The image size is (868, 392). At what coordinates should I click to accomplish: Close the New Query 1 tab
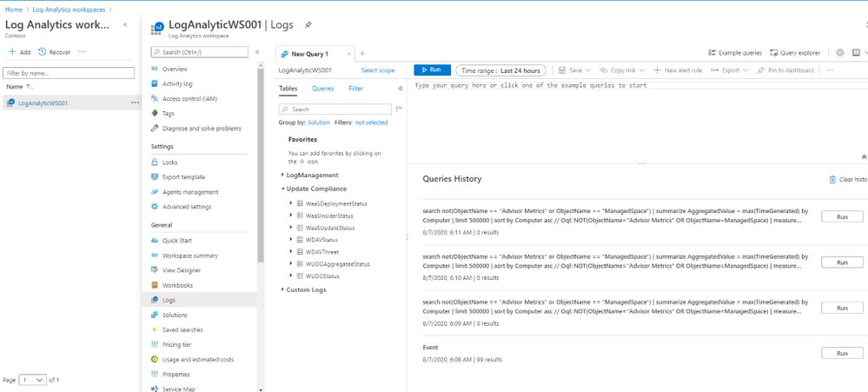tap(348, 54)
